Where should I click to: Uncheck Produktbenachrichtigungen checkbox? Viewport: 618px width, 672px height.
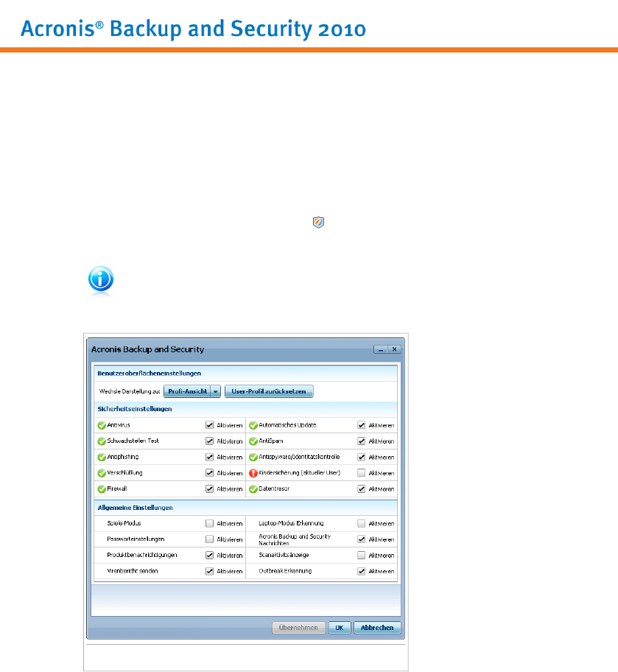[x=210, y=555]
